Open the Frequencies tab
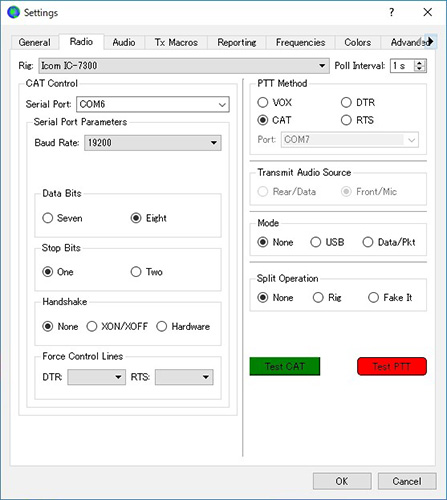 click(300, 42)
